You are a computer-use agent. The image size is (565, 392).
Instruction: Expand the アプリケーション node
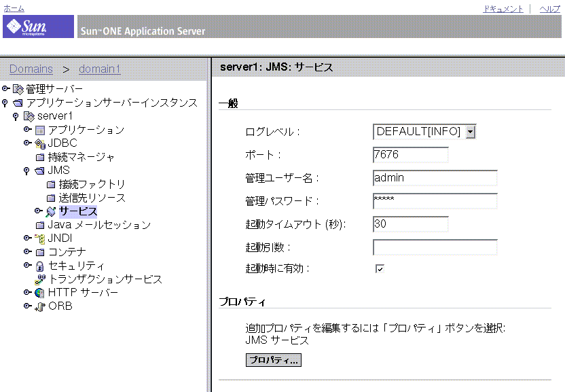[x=27, y=130]
